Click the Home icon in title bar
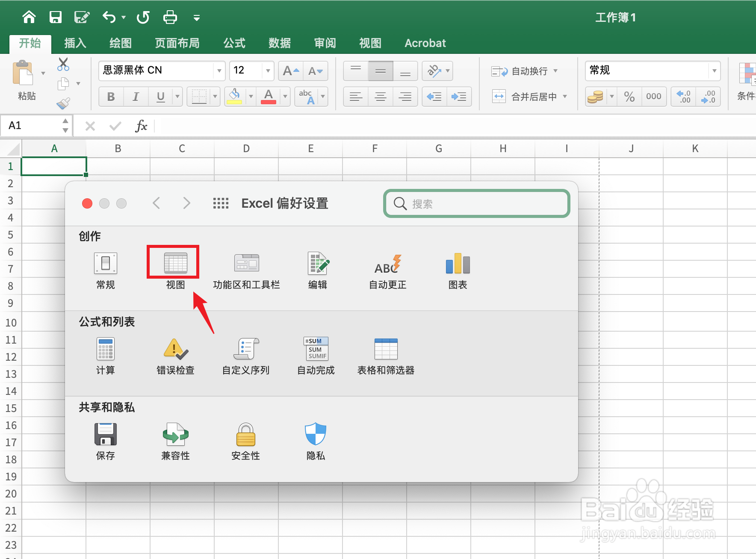 point(29,17)
